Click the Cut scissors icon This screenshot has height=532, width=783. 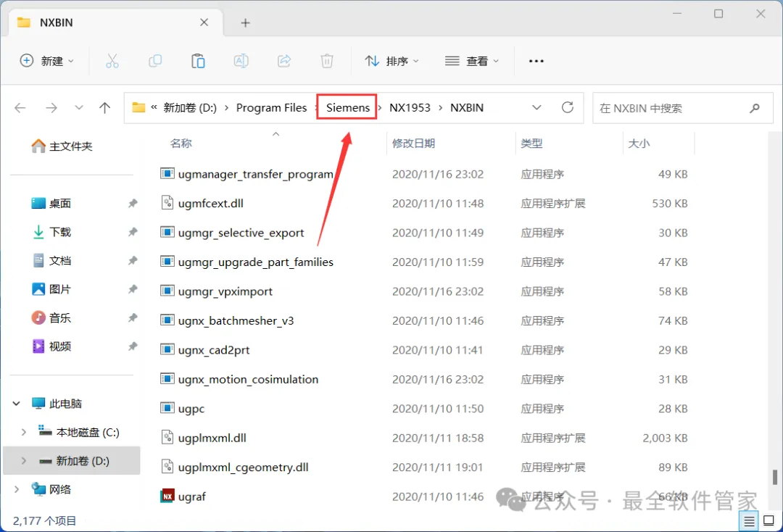[x=112, y=61]
